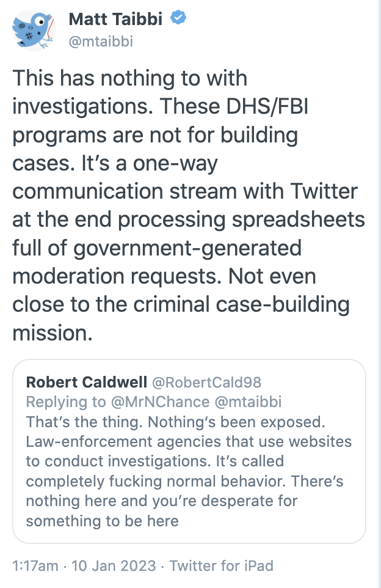Viewport: 381px width, 588px height.
Task: Open the 1:17am timestamp
Action: (x=35, y=566)
